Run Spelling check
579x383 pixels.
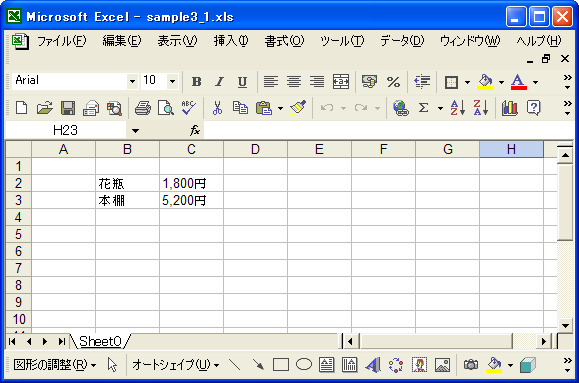tap(189, 108)
